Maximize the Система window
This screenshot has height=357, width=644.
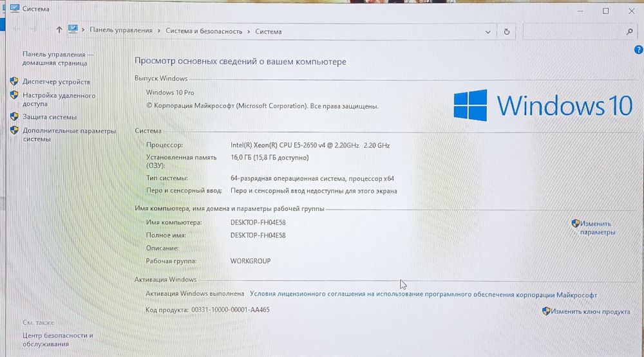tap(605, 11)
